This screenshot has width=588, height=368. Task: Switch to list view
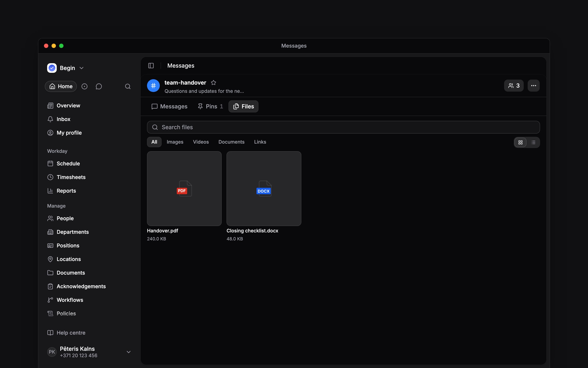coord(533,142)
